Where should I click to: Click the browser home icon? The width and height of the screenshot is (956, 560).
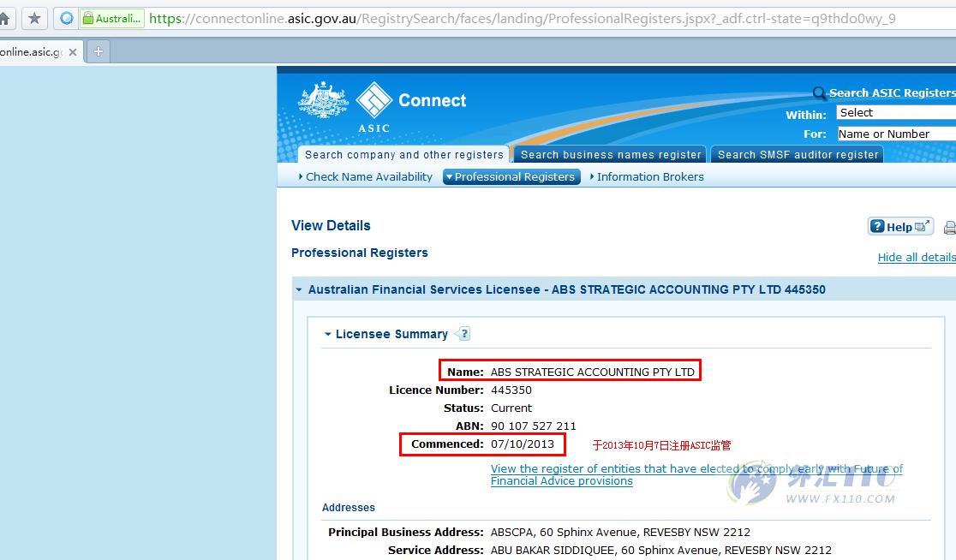[x=3, y=18]
